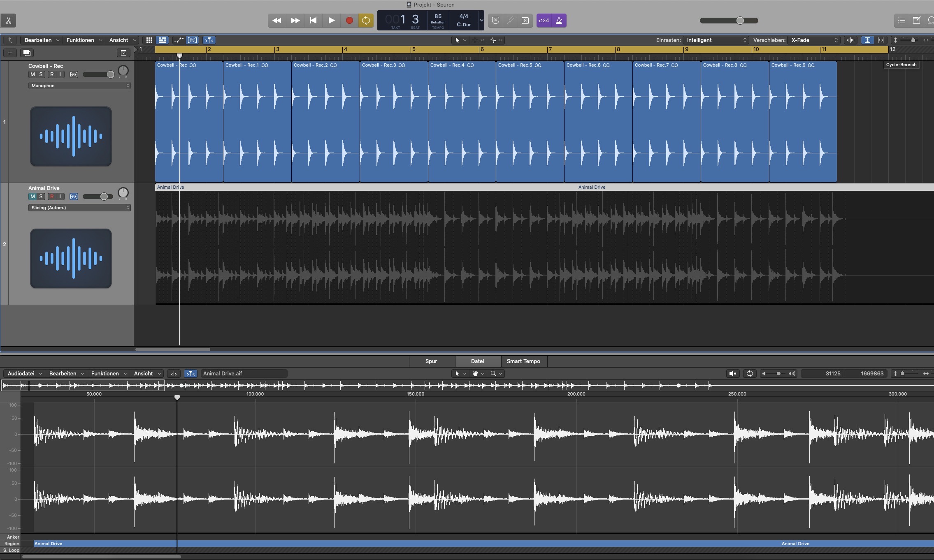Click the up-arrow hierarchy button in Tracks toolbar
Screen dimensions: 934x560
10,40
